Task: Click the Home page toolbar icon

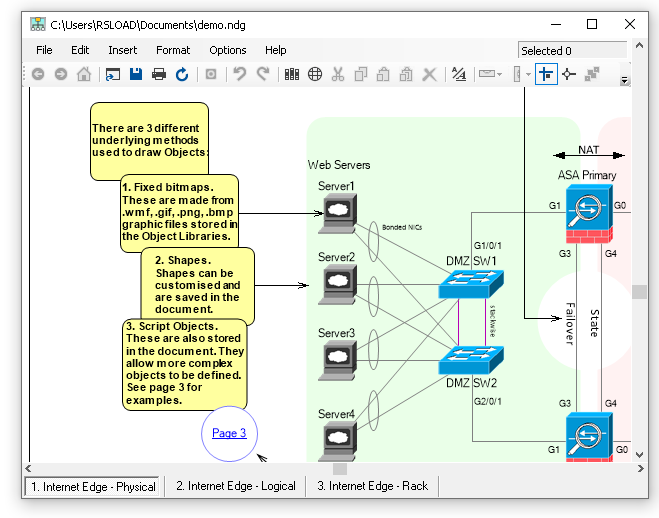Action: [x=84, y=74]
